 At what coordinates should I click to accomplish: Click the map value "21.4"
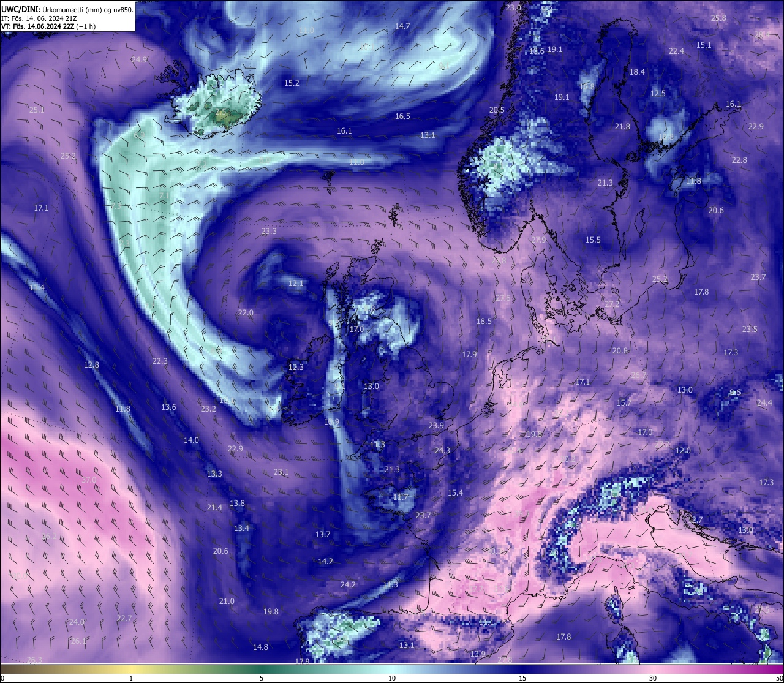[214, 507]
